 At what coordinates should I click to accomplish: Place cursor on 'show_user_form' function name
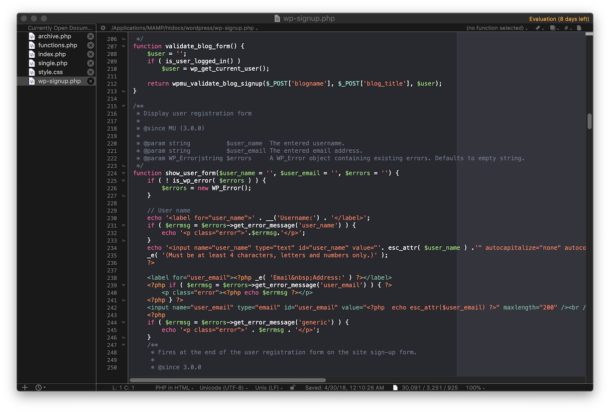point(191,173)
